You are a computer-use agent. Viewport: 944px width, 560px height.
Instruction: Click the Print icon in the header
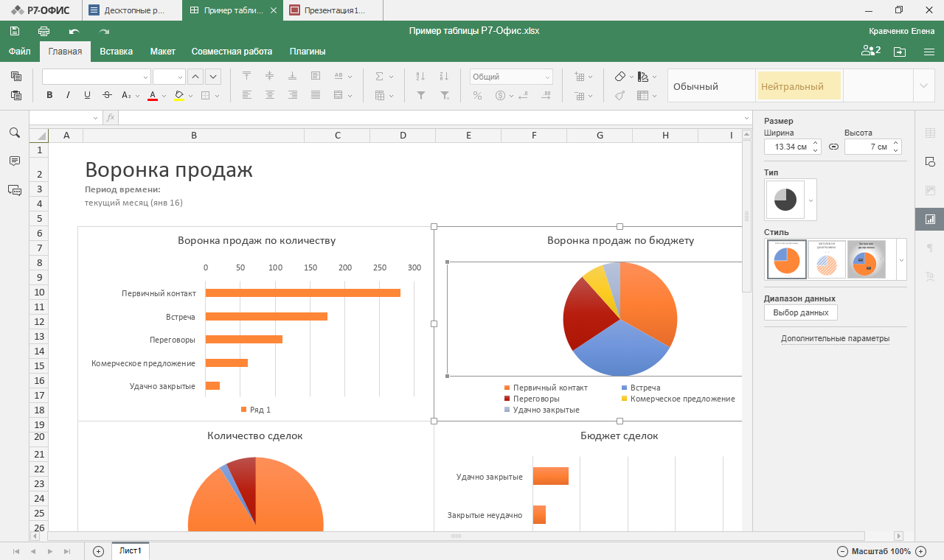pos(44,31)
